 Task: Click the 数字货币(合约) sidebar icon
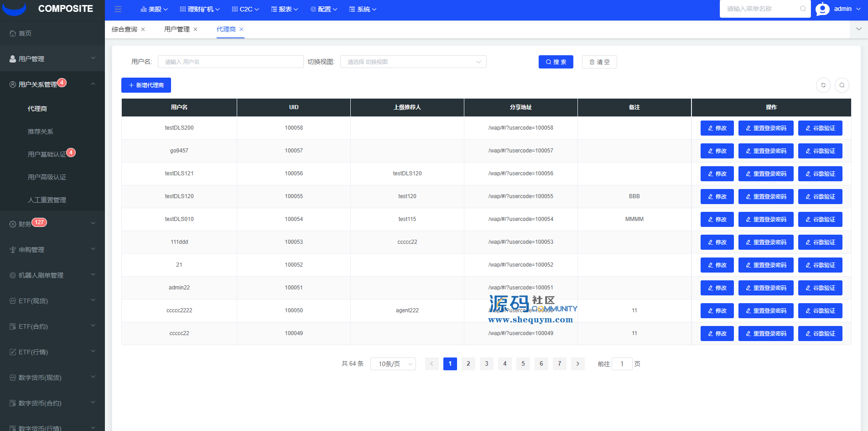click(x=13, y=403)
